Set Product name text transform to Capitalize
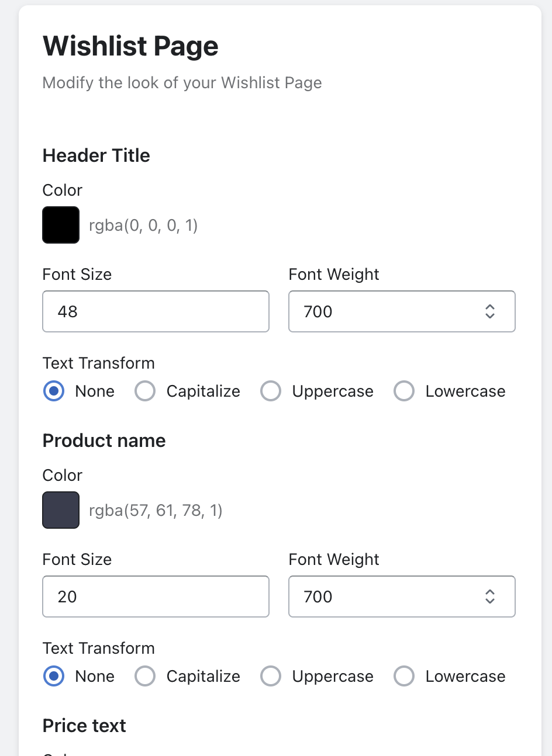552x756 pixels. [x=145, y=676]
